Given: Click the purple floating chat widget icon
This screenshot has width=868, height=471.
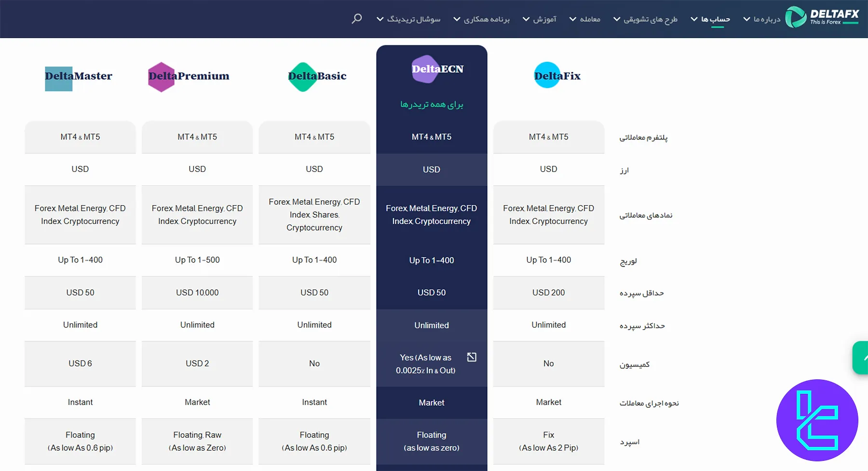Looking at the screenshot, I should [817, 420].
